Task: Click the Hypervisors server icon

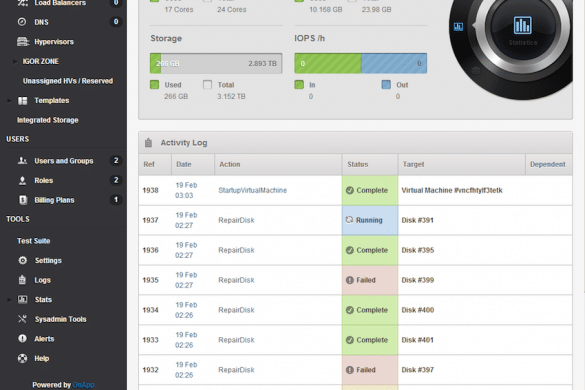Action: [23, 41]
